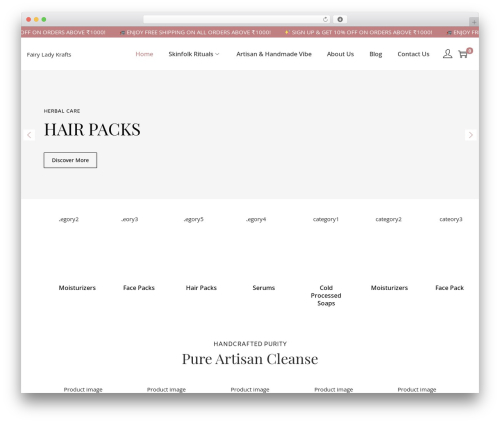Click the Discover More button

[70, 160]
